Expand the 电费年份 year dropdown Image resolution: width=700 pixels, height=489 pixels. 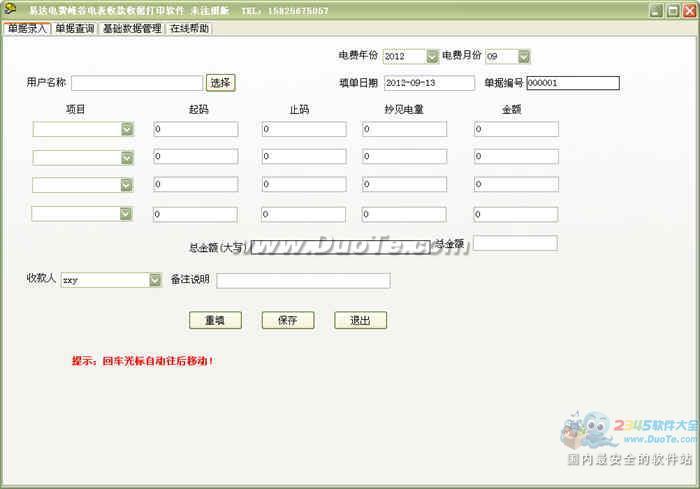[432, 57]
